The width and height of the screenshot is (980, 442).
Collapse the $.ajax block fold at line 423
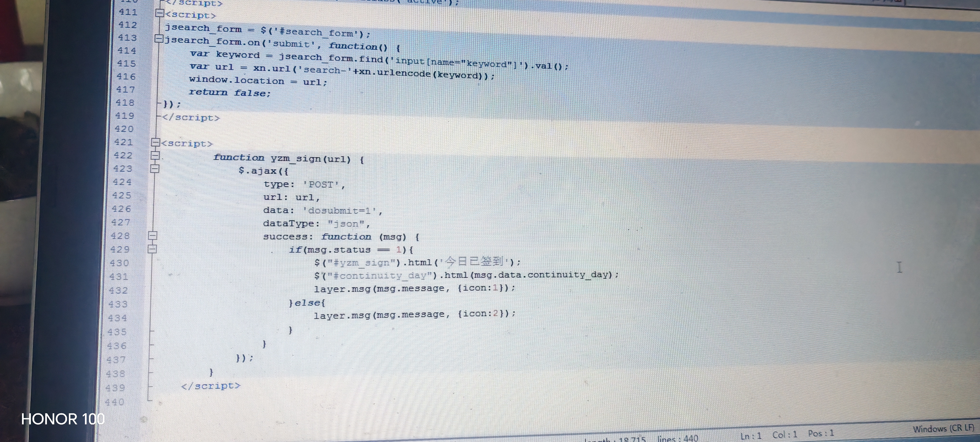pos(155,169)
